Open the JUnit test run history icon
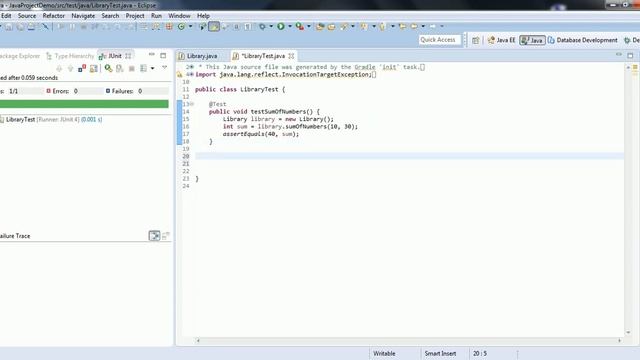 coord(144,68)
